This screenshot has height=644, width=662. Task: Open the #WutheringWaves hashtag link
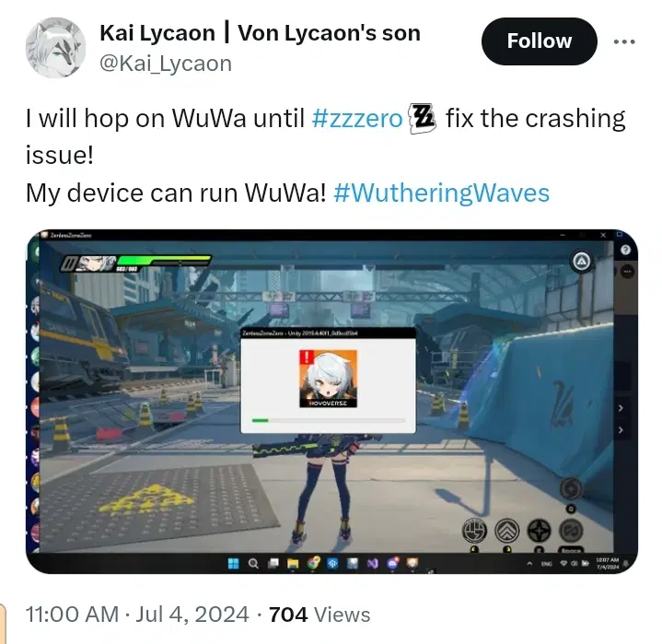[442, 193]
